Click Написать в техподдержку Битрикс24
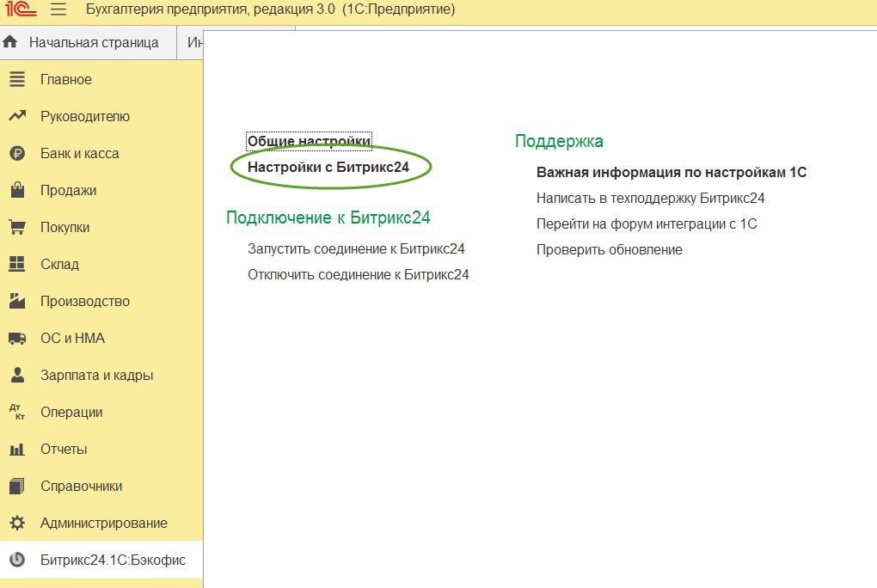Screen dimensions: 877x588 651,198
